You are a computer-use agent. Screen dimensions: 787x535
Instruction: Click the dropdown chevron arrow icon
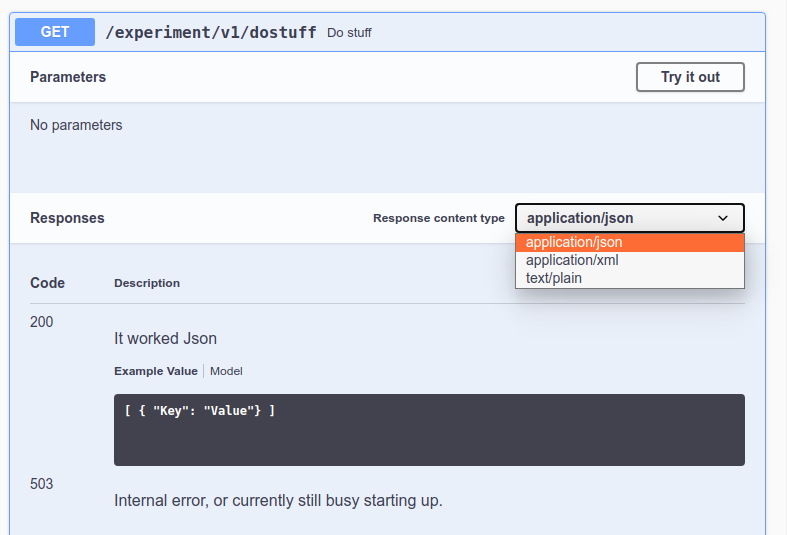pos(723,218)
